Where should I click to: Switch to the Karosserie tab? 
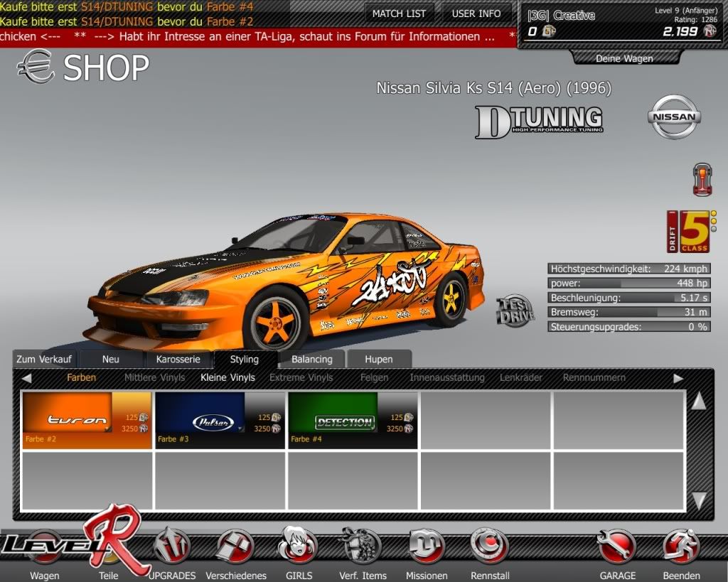pyautogui.click(x=178, y=359)
